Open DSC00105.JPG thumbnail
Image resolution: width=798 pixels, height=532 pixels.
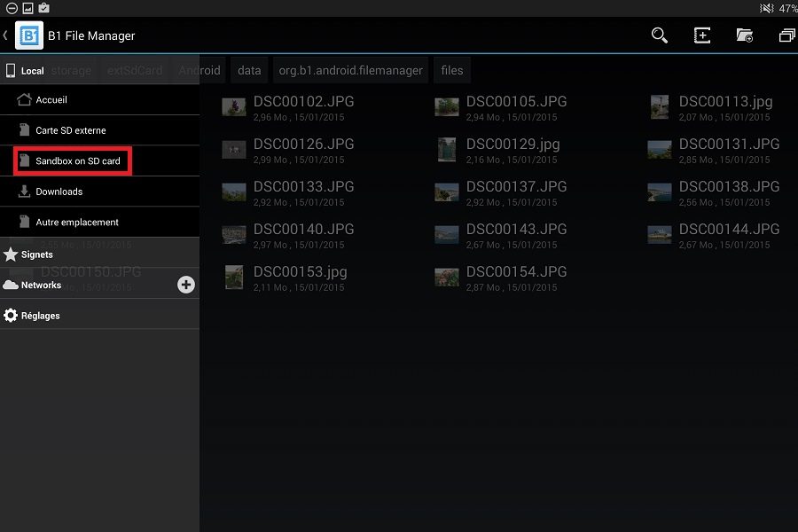pos(447,107)
